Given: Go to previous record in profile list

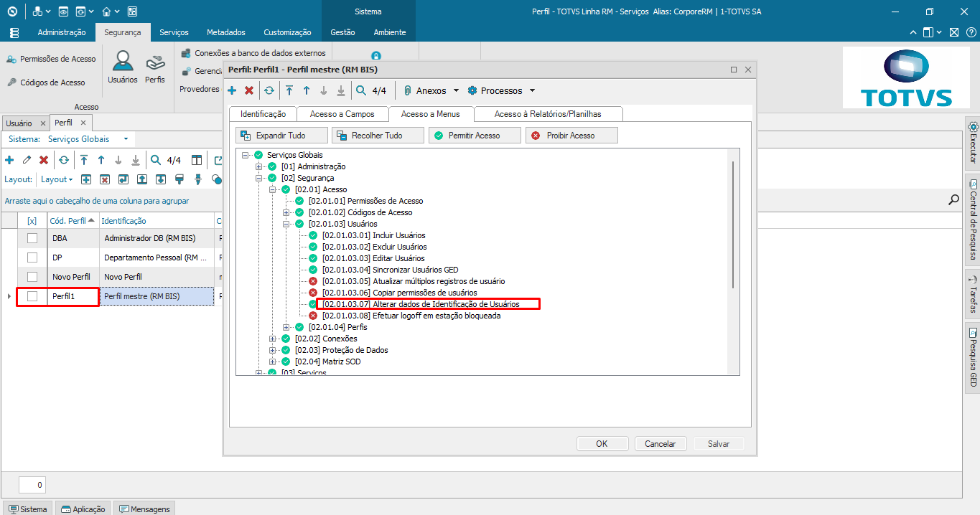Looking at the screenshot, I should pos(101,160).
